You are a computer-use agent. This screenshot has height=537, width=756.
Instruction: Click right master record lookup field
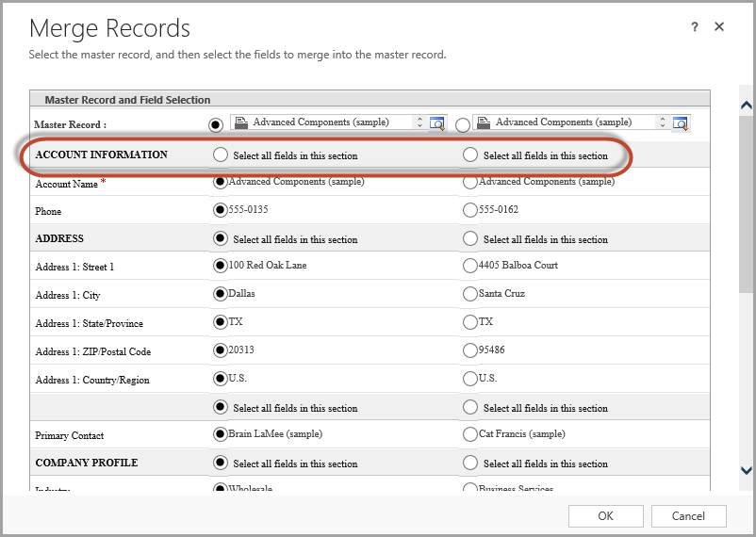click(565, 122)
